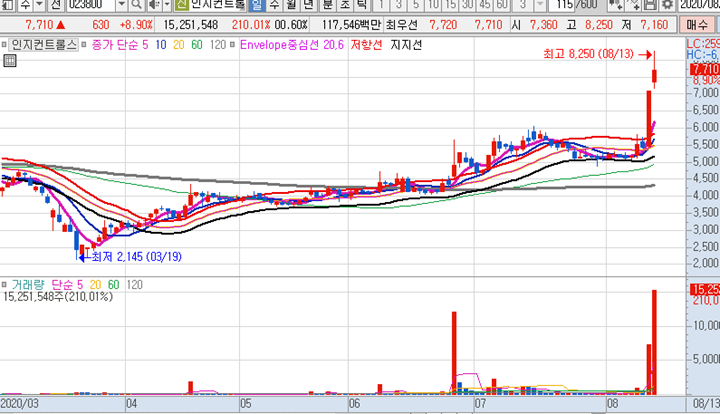Select the 초 (second) period tab

(344, 5)
